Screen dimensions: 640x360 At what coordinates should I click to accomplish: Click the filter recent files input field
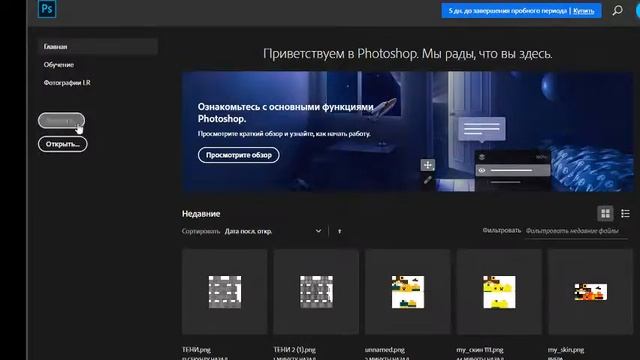click(x=576, y=231)
